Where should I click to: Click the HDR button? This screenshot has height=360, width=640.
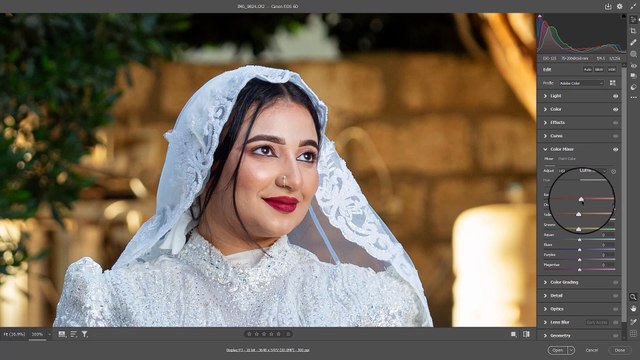point(611,70)
